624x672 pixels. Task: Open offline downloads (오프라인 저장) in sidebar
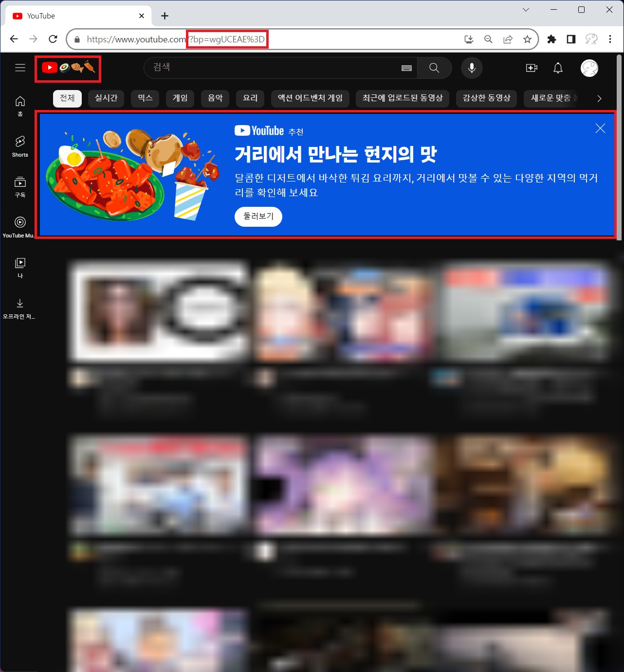point(19,309)
